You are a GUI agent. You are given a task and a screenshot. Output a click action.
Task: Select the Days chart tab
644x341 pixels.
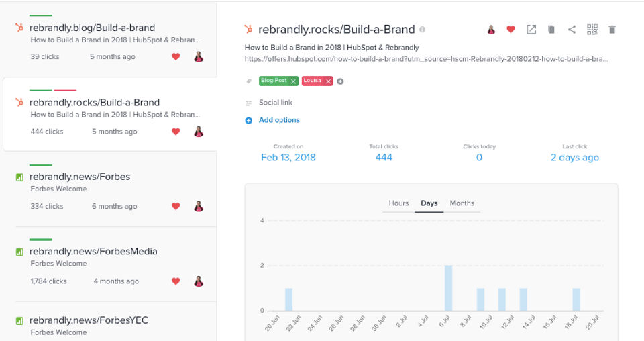pos(429,203)
